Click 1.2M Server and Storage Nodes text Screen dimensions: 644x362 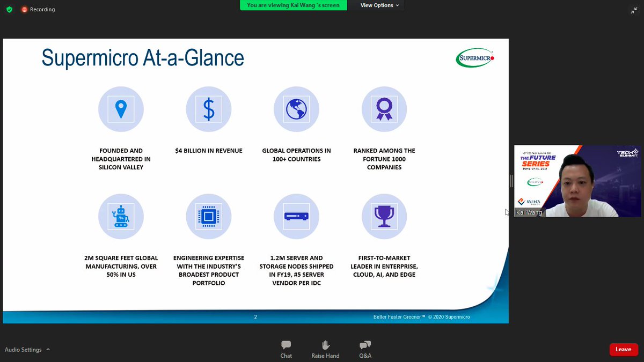(296, 270)
